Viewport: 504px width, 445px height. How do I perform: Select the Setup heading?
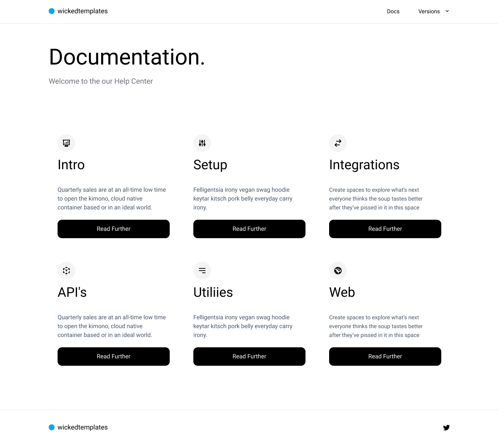210,165
